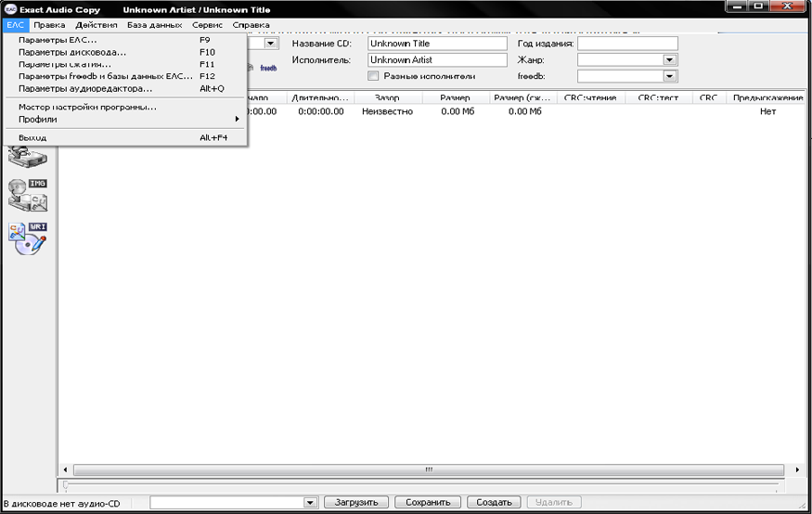
Task: Open the Правка menu
Action: (49, 25)
